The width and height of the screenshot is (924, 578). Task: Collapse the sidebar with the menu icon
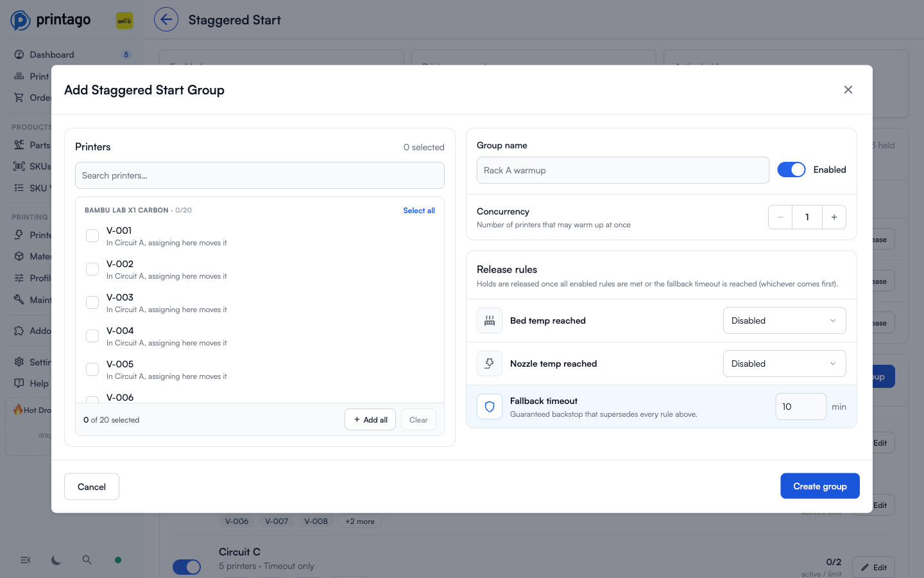26,560
